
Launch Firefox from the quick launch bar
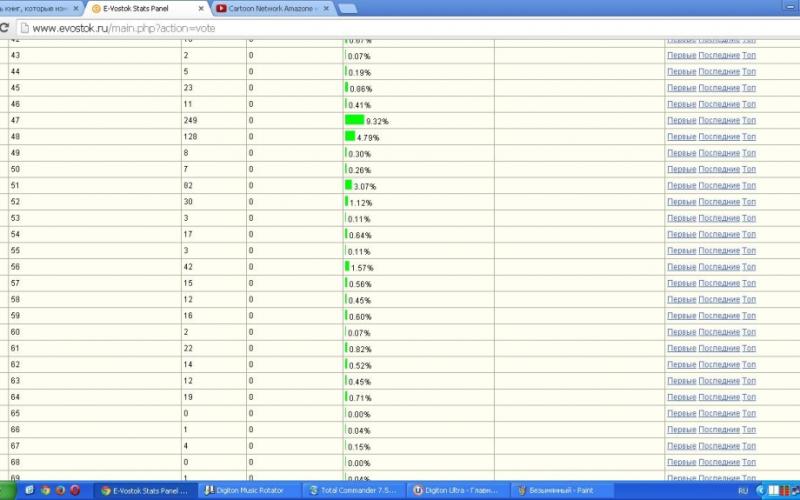coord(60,491)
